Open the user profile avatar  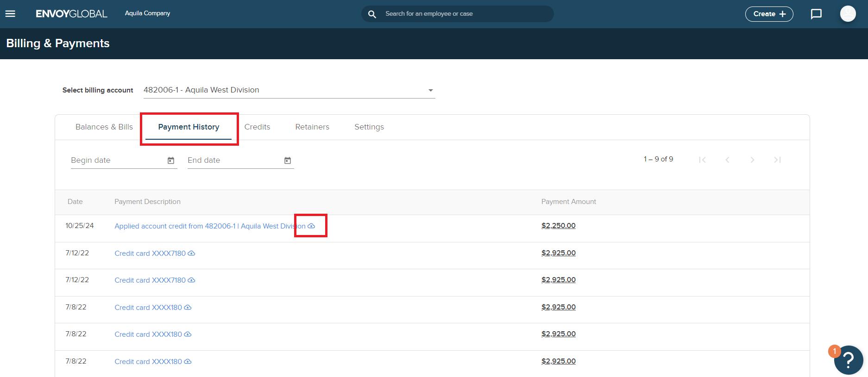coord(848,14)
